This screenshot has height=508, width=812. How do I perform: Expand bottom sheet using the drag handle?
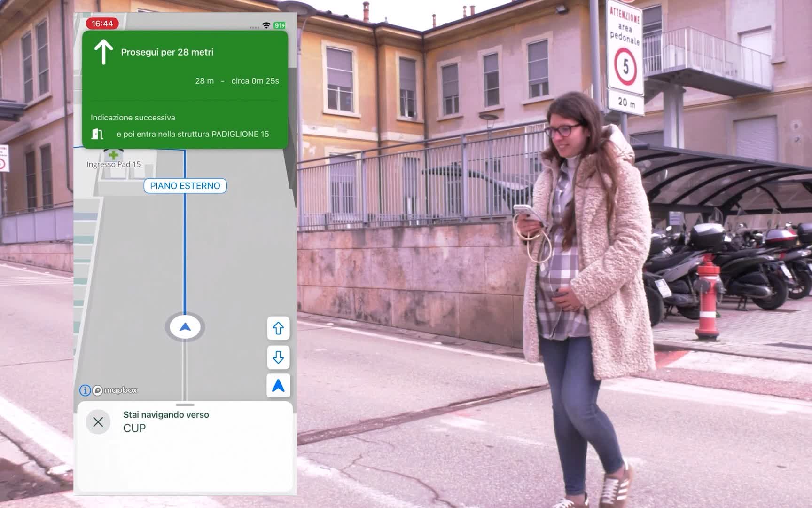[185, 405]
